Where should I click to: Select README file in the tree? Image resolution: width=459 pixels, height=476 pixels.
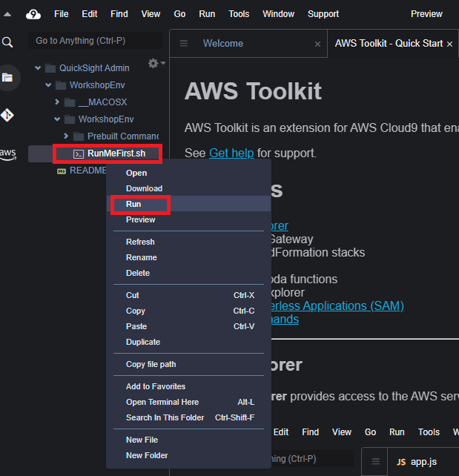tap(88, 171)
